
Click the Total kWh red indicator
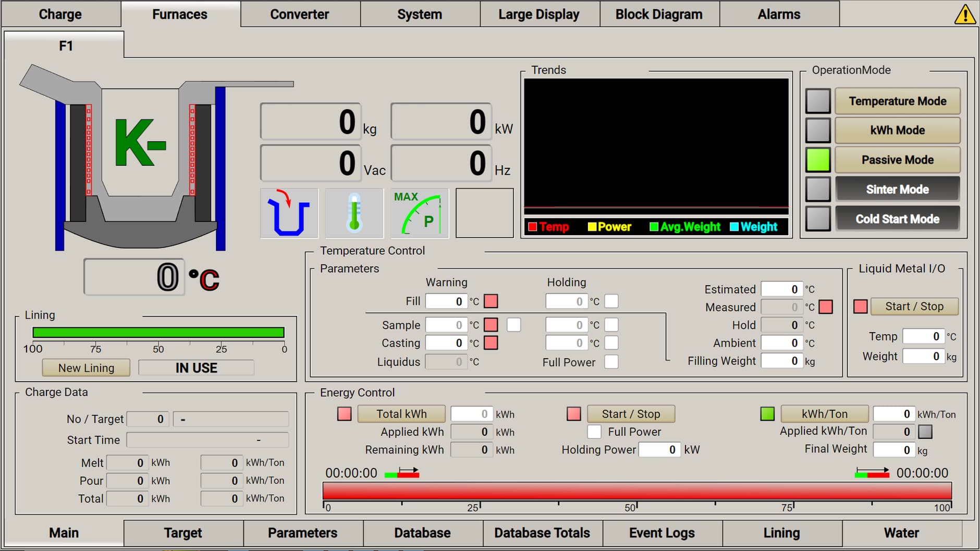345,414
